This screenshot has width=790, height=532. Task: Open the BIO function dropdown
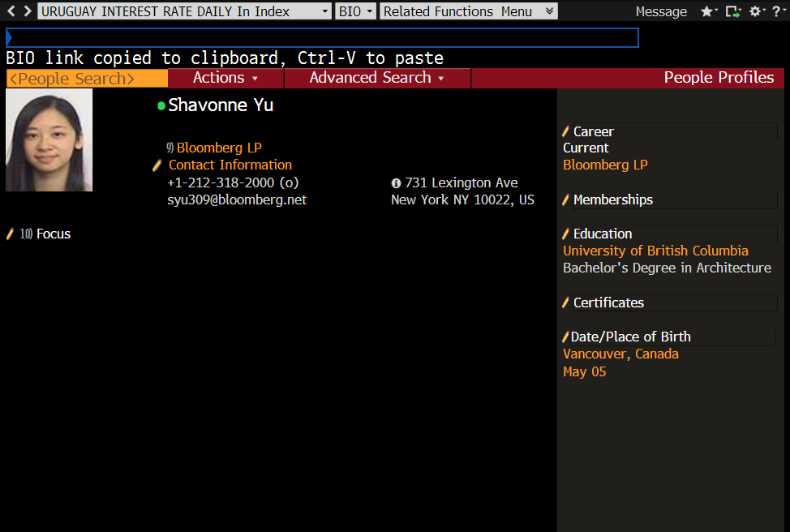[356, 11]
